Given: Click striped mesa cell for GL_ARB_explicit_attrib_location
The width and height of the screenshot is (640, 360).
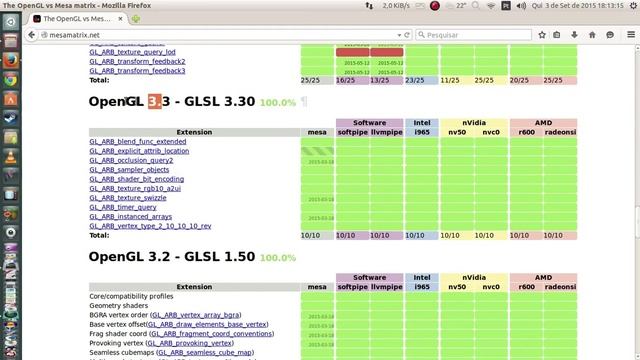Looking at the screenshot, I should [317, 151].
